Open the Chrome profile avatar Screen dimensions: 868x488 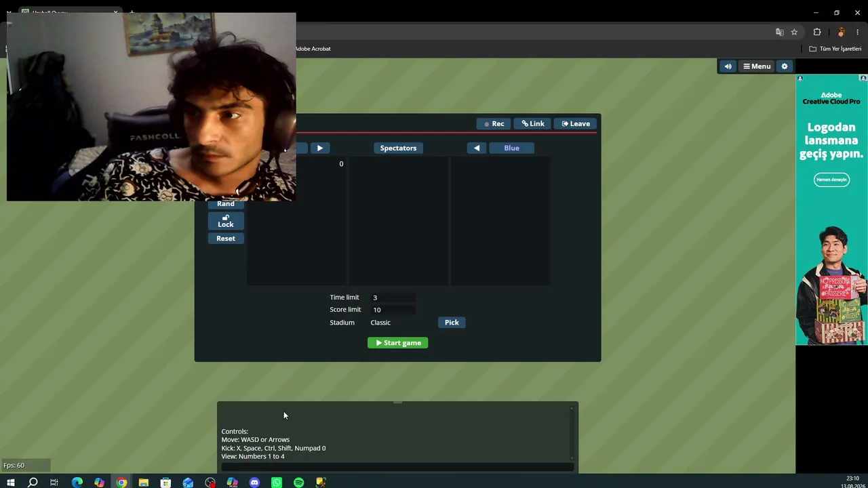click(x=841, y=32)
